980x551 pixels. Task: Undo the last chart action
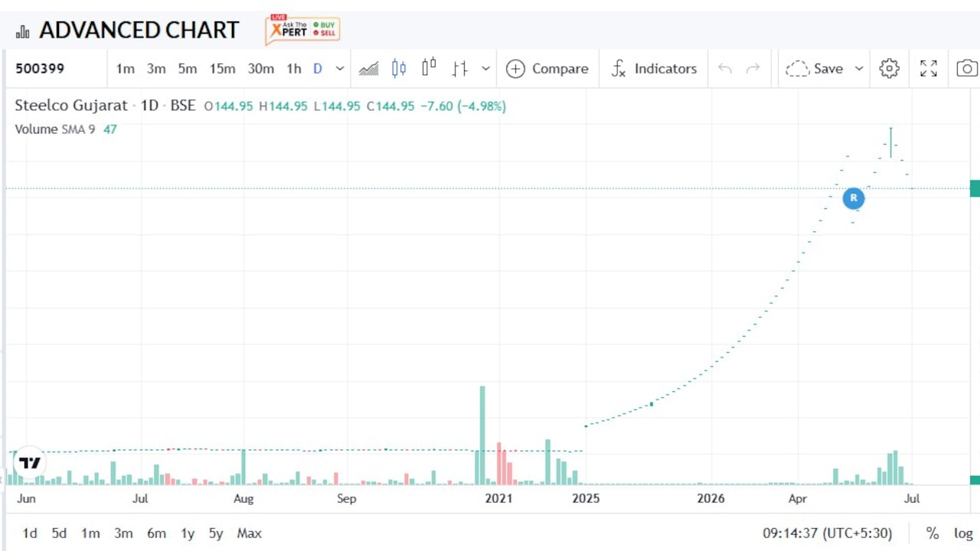click(725, 69)
